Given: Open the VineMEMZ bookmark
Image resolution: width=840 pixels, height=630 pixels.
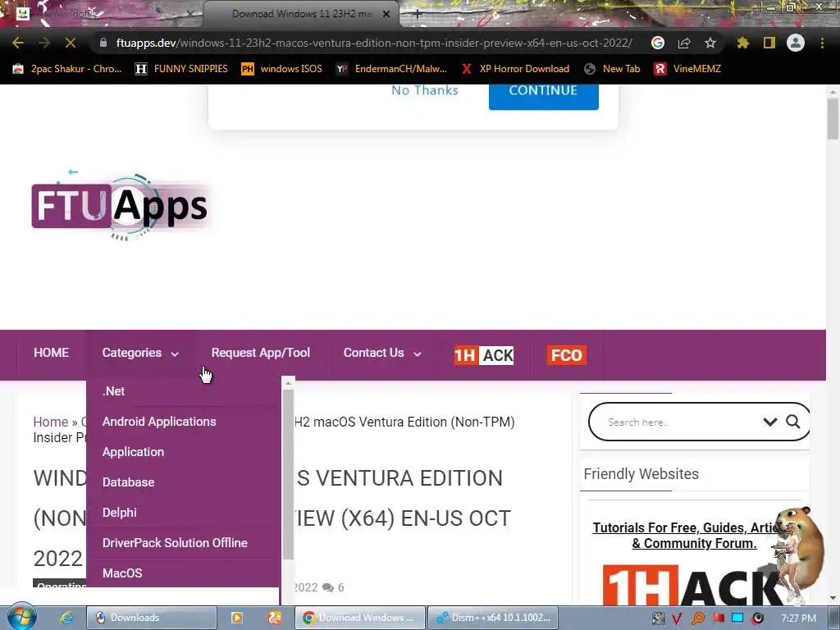Looking at the screenshot, I should tap(688, 69).
